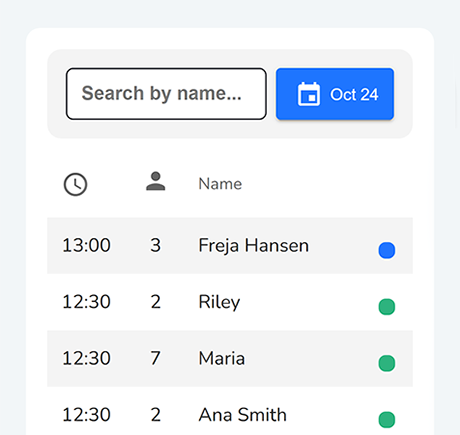Open Riley's reservation name
Image resolution: width=460 pixels, height=435 pixels.
click(x=219, y=302)
